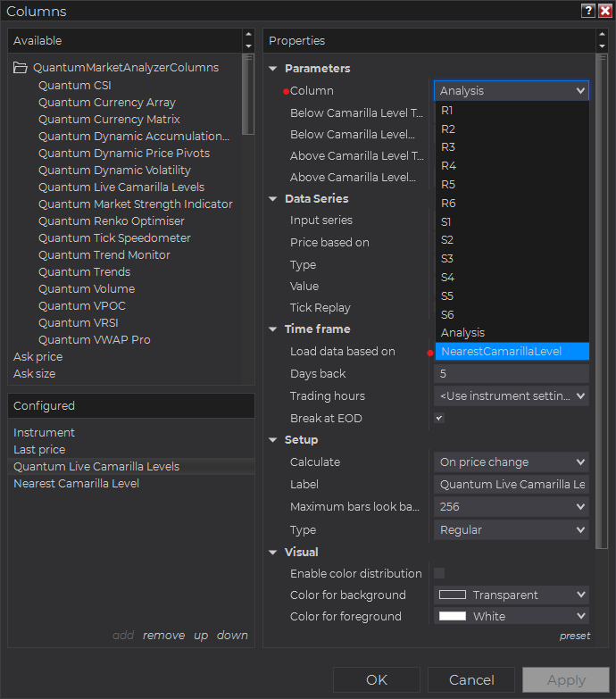Viewport: 616px width, 699px height.
Task: Select Quantum CSI in Available list
Action: [x=75, y=85]
